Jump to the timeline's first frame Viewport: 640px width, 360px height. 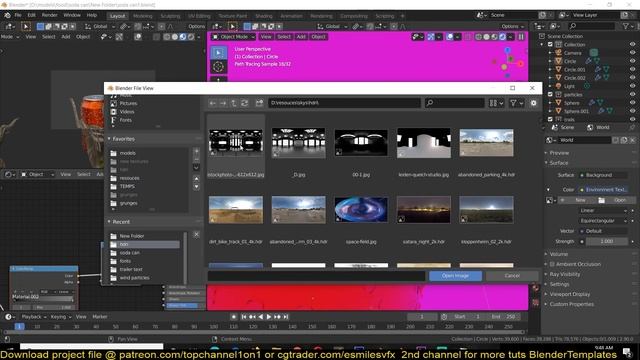[244, 317]
